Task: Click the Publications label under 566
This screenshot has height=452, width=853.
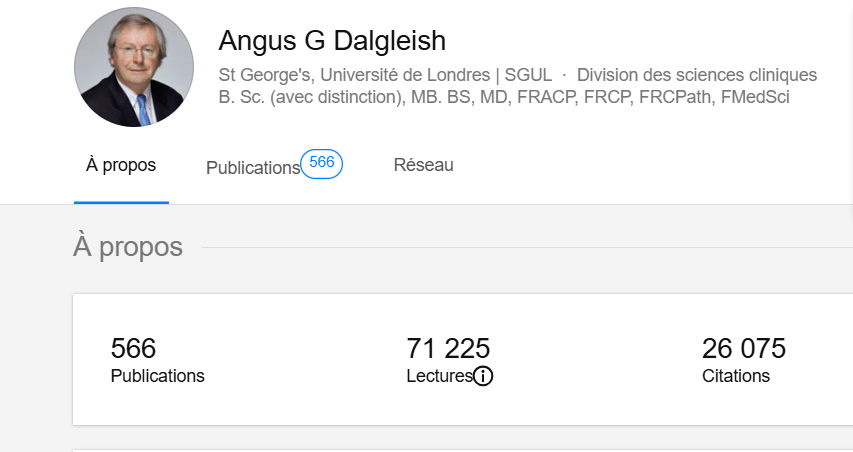Action: [x=157, y=376]
